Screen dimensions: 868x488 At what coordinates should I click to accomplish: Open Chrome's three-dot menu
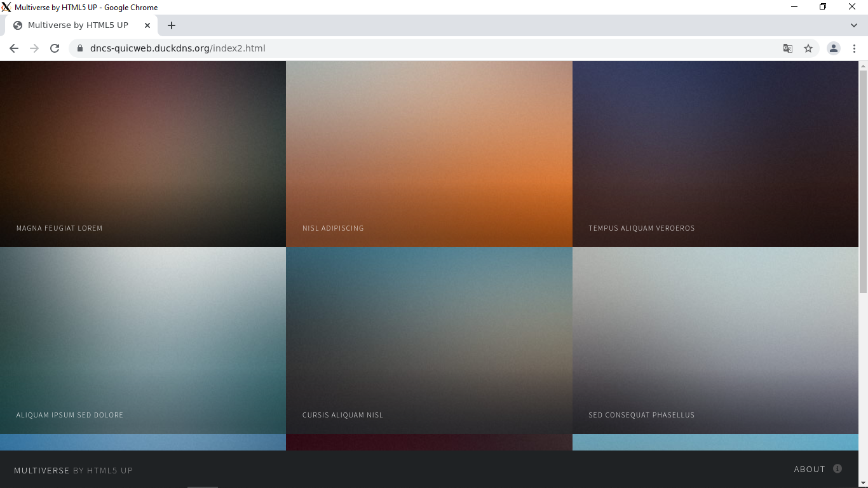click(x=854, y=48)
